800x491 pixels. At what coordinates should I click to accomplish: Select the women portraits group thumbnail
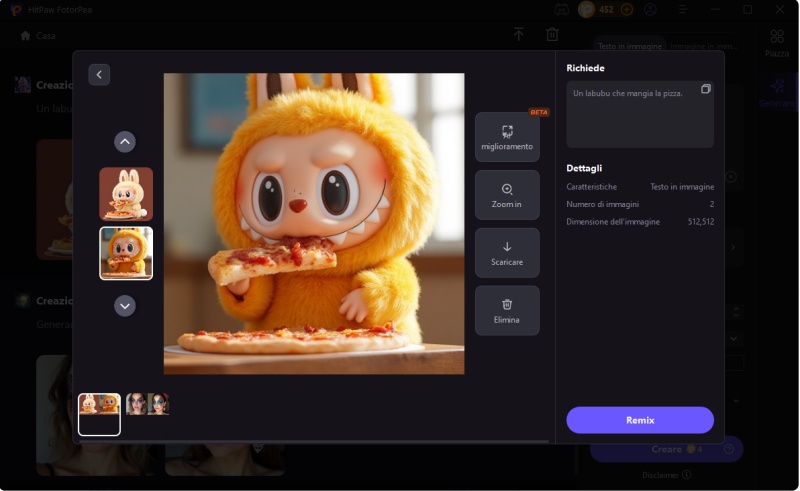(x=148, y=404)
